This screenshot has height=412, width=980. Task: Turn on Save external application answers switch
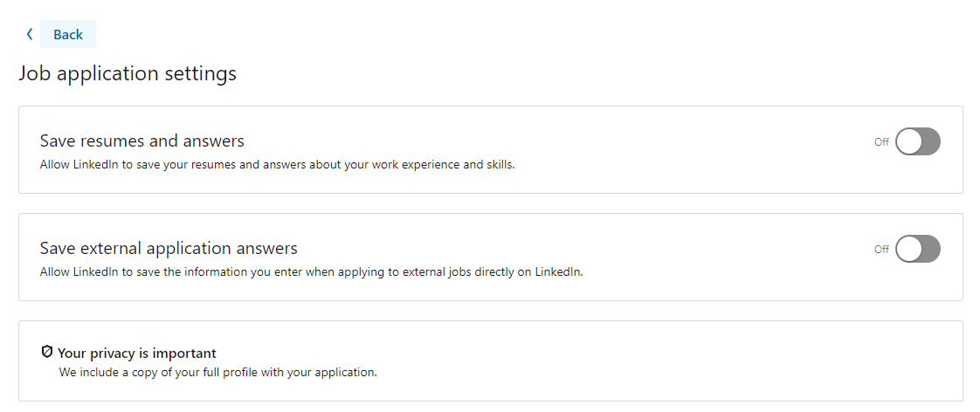point(917,249)
